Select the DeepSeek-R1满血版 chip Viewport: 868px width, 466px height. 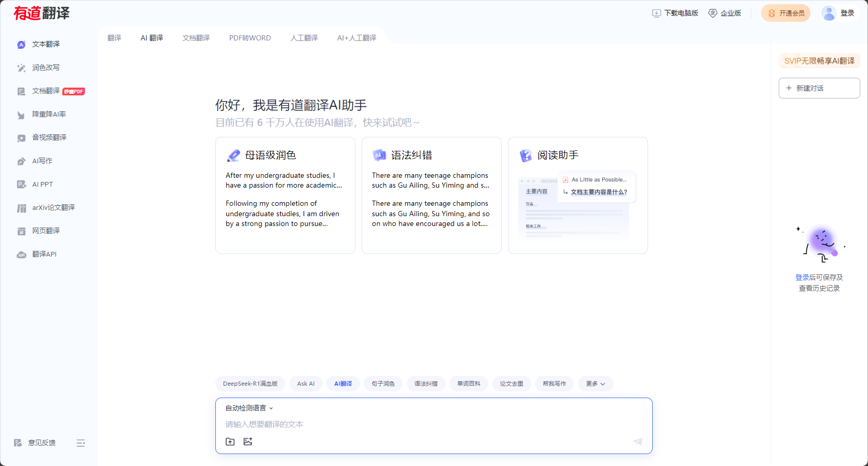click(x=250, y=384)
